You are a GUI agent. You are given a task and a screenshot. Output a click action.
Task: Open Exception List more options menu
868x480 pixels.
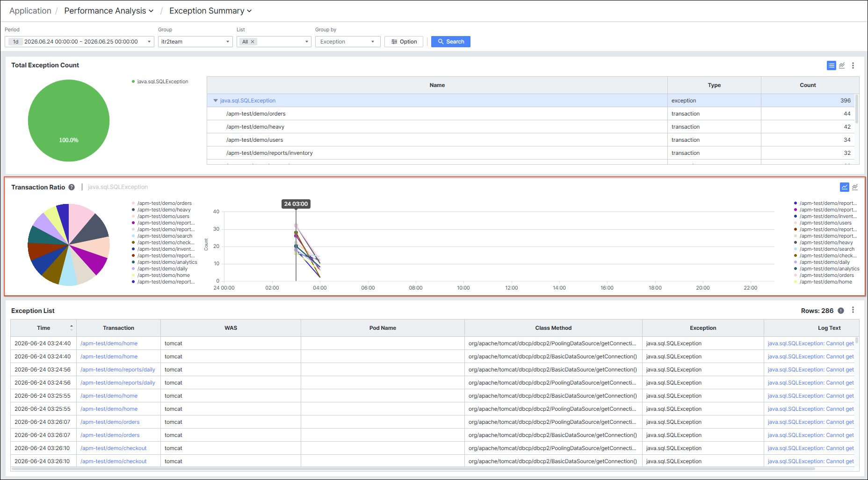coord(853,310)
